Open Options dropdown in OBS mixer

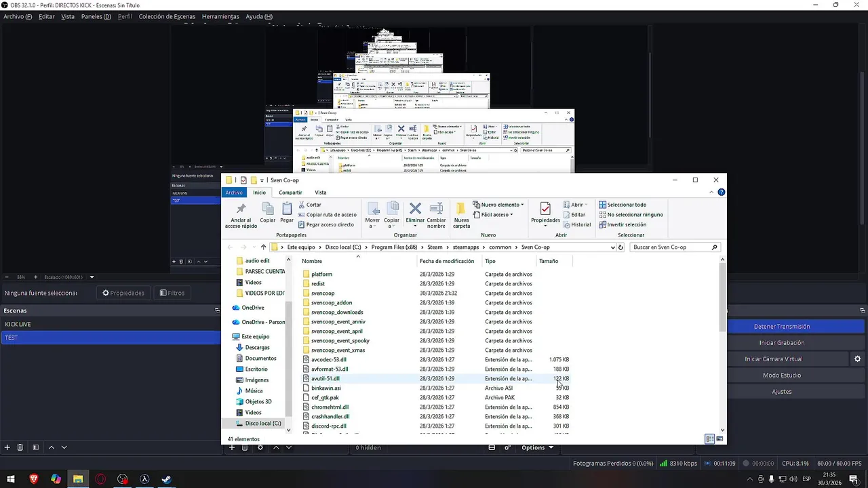tap(537, 447)
